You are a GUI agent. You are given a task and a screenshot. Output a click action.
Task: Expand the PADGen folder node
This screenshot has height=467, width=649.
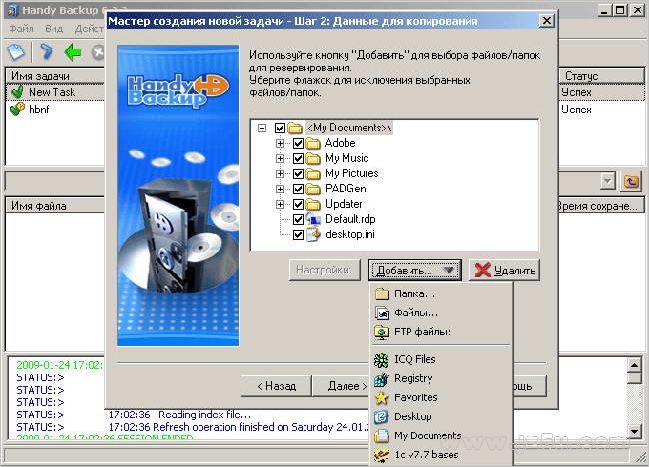coord(280,189)
